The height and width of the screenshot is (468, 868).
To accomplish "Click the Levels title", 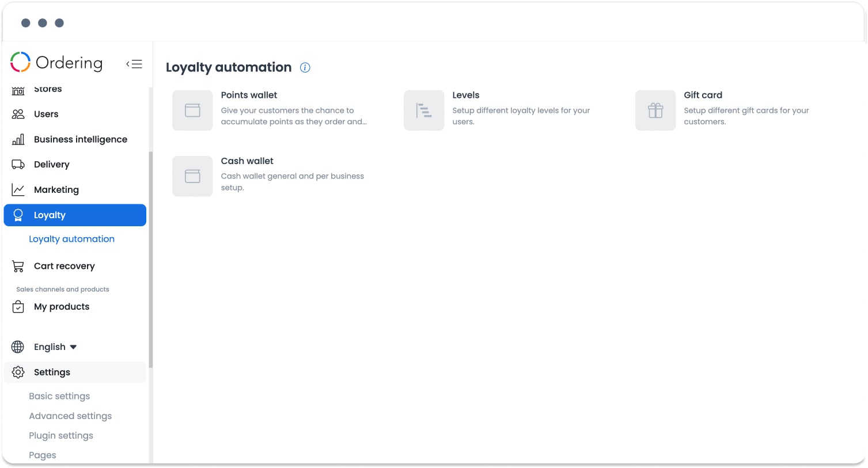I will (x=466, y=95).
